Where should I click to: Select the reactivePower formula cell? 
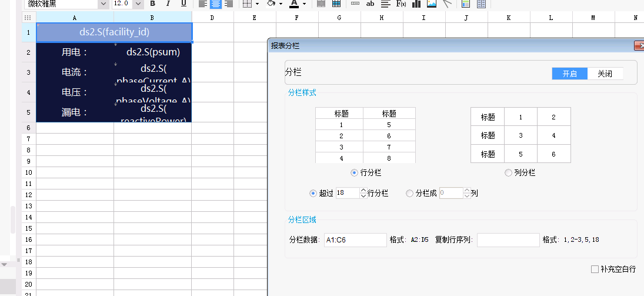(153, 112)
